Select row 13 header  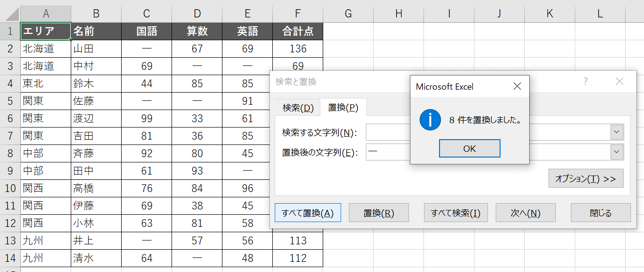click(x=10, y=240)
